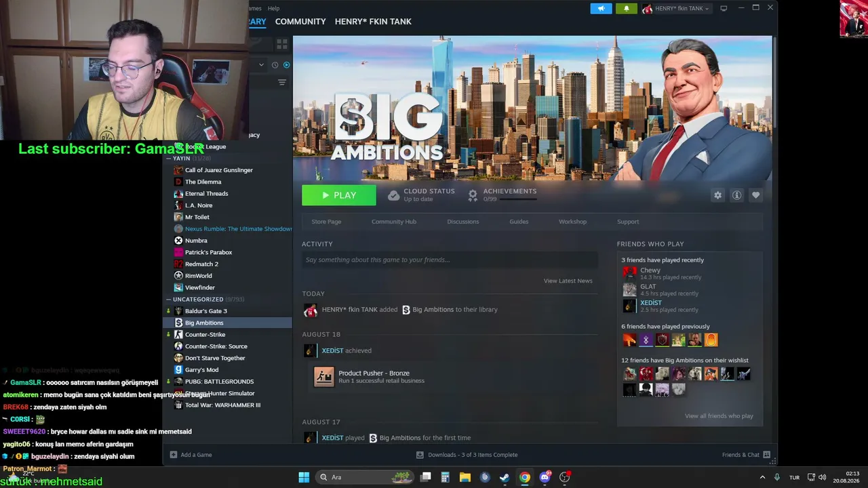Focus the activity comment input field
Screen dimensions: 868x488
pos(450,260)
